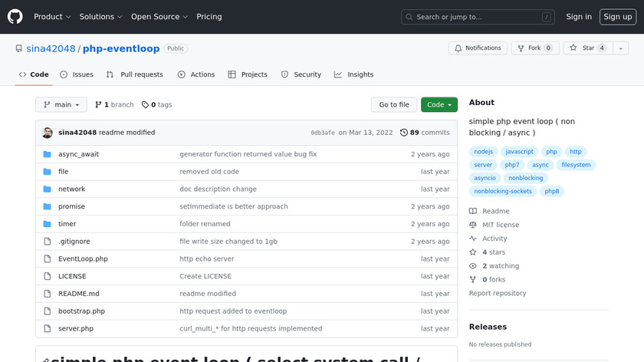Screen dimensions: 644x362
Task: Open the file folder
Action: [63, 172]
